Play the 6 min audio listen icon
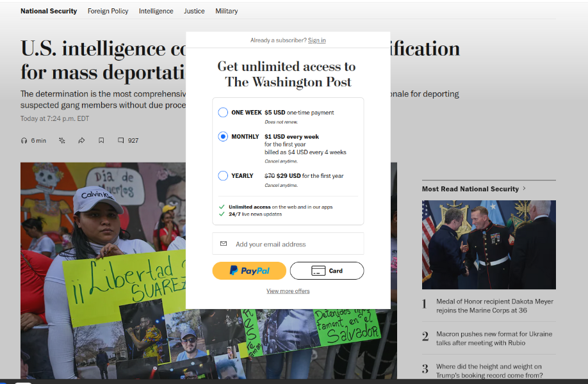 point(24,141)
